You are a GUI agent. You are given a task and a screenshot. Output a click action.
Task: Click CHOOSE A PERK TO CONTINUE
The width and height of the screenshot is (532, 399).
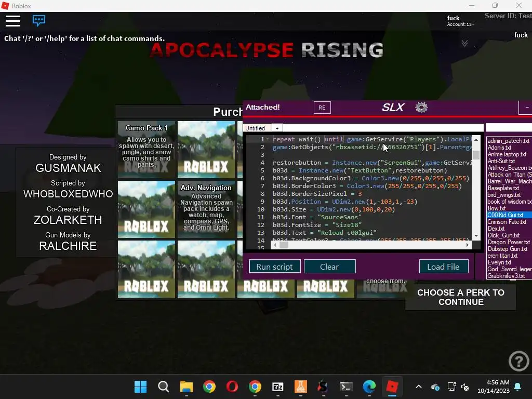pos(461,297)
